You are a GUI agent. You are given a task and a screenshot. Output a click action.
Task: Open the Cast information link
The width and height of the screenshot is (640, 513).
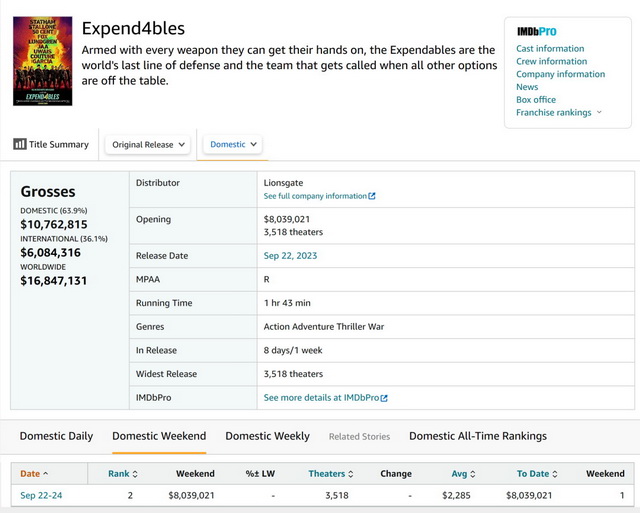pos(550,48)
